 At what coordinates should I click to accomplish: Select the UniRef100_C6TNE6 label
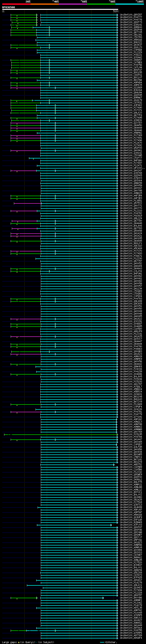[131, 63]
